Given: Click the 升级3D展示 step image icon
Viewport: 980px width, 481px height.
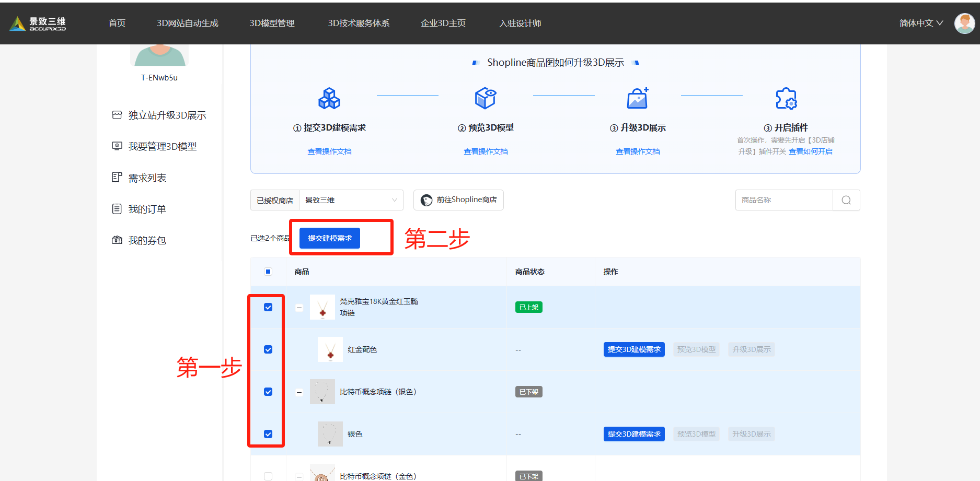Looking at the screenshot, I should pos(638,98).
